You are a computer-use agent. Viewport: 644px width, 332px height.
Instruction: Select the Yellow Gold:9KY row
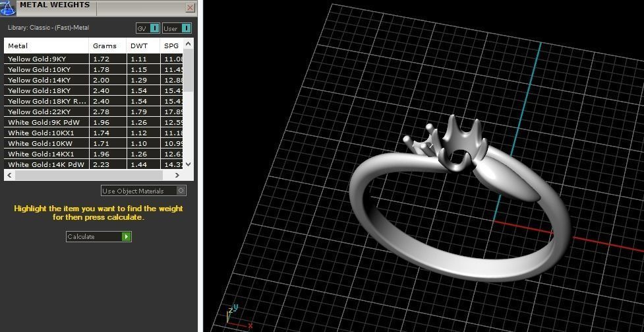click(x=94, y=59)
